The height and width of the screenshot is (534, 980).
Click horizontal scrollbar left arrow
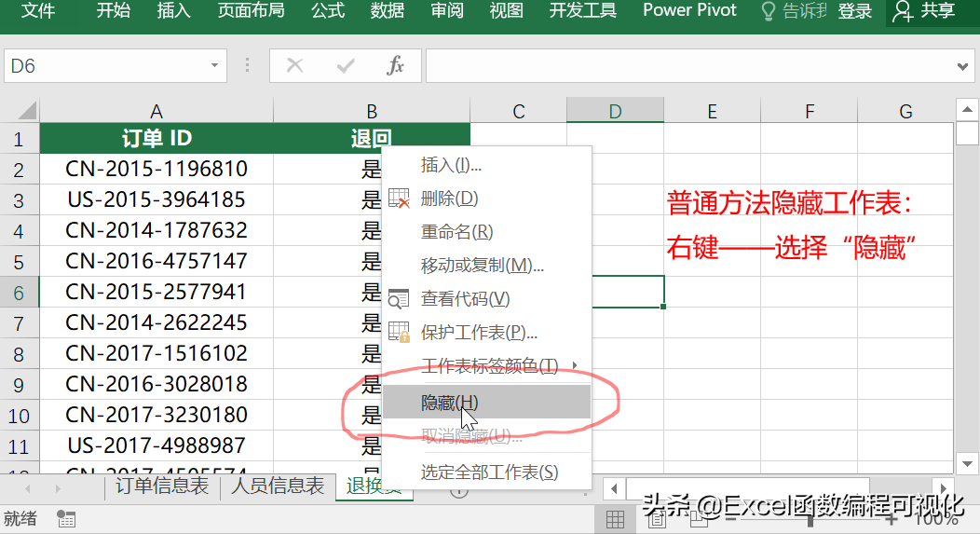tap(614, 488)
